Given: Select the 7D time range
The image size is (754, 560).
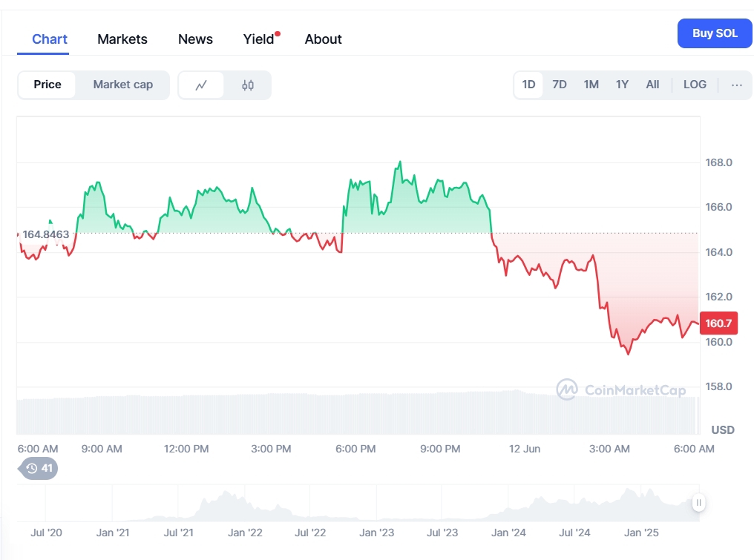Looking at the screenshot, I should coord(560,85).
